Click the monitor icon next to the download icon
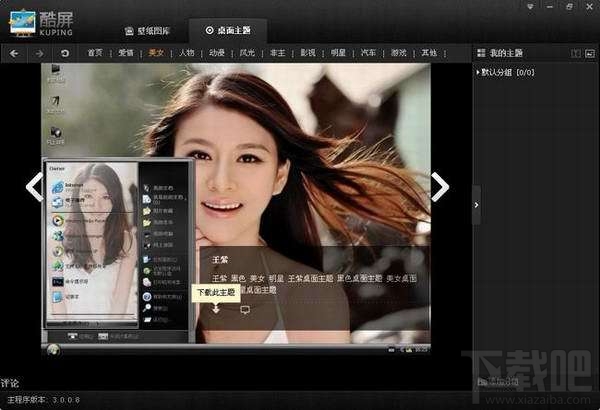 (245, 309)
